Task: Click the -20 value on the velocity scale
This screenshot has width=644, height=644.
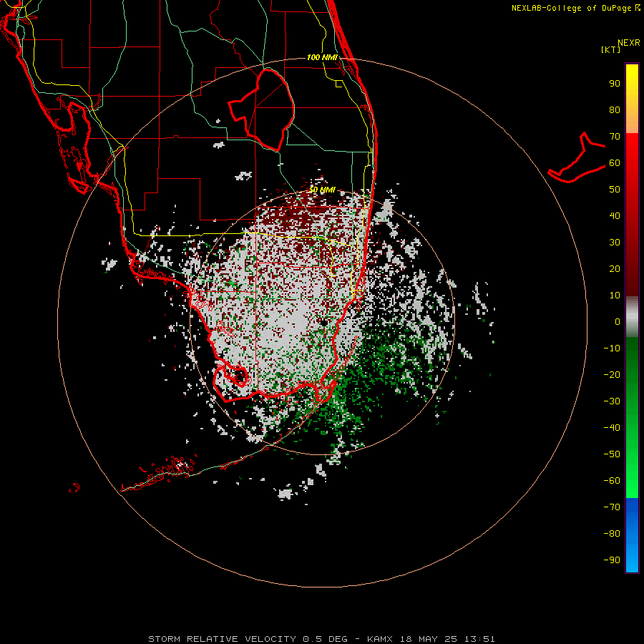Action: tap(612, 374)
